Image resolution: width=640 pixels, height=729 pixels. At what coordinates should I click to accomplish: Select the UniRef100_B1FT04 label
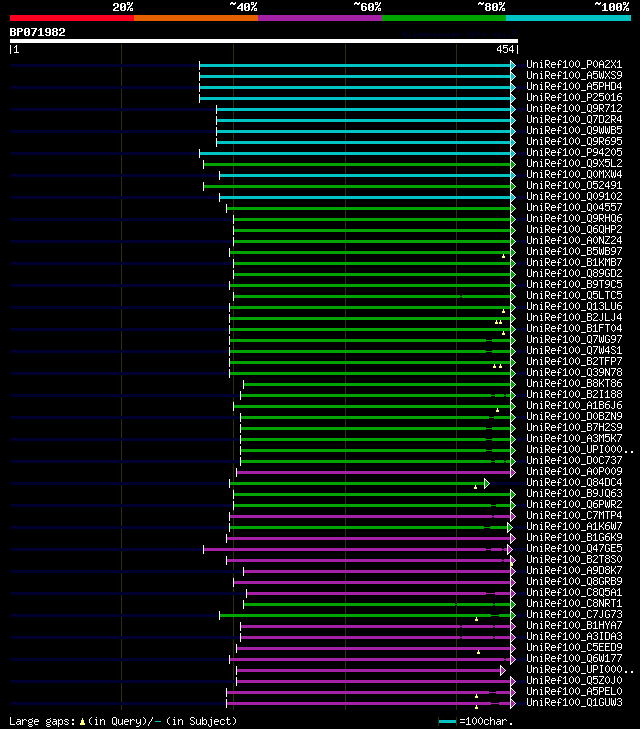coord(574,328)
